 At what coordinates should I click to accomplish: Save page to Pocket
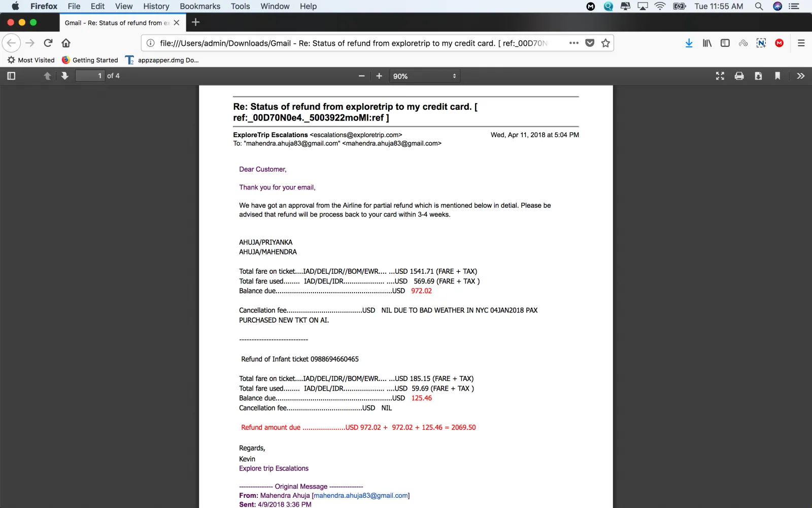tap(590, 43)
